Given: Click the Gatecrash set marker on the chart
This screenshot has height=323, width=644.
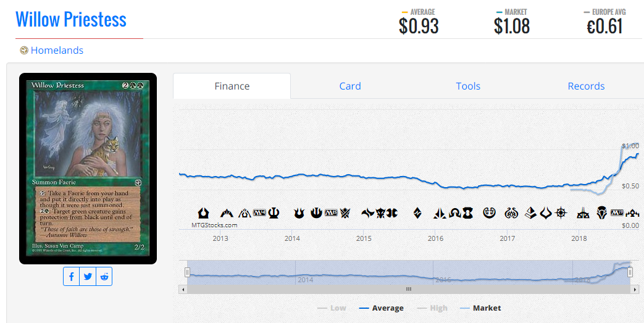Looking at the screenshot, I should pos(227,213).
